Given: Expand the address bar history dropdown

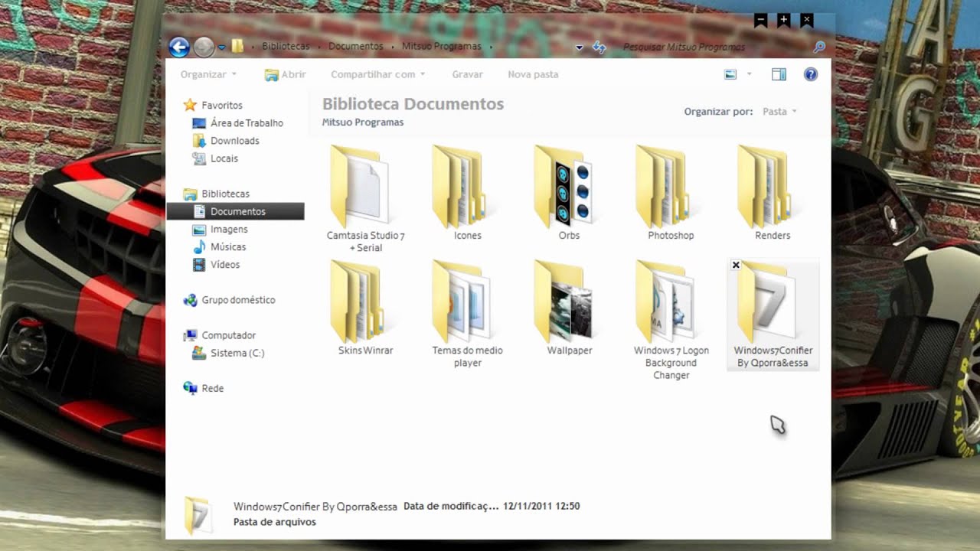Looking at the screenshot, I should tap(580, 47).
